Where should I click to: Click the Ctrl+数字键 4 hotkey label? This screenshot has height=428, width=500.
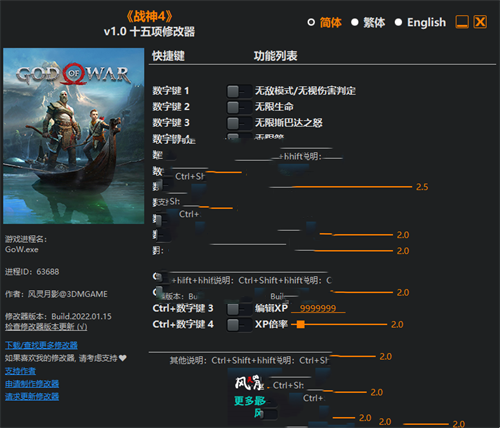[183, 324]
